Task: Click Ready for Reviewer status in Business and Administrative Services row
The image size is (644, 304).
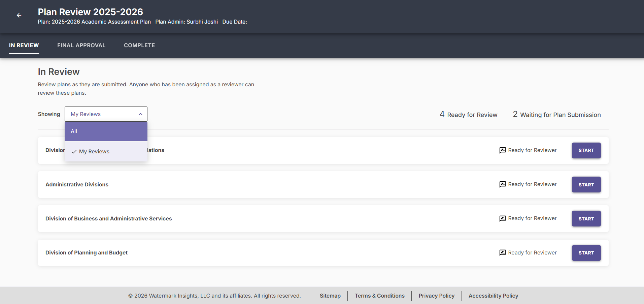Action: 532,218
